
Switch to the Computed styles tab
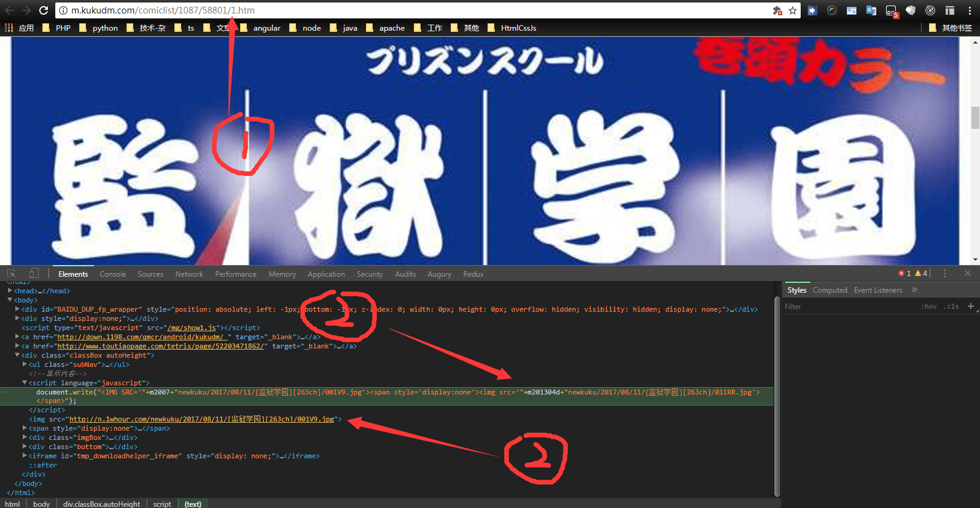point(830,290)
